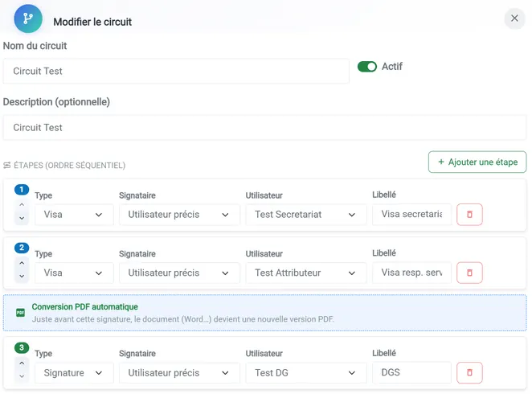The height and width of the screenshot is (394, 532).
Task: Click step number 2 badge
Action: (22, 248)
